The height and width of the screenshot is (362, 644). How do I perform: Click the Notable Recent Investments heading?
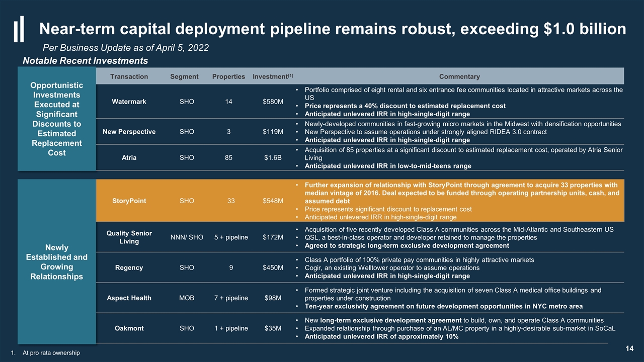[86, 61]
